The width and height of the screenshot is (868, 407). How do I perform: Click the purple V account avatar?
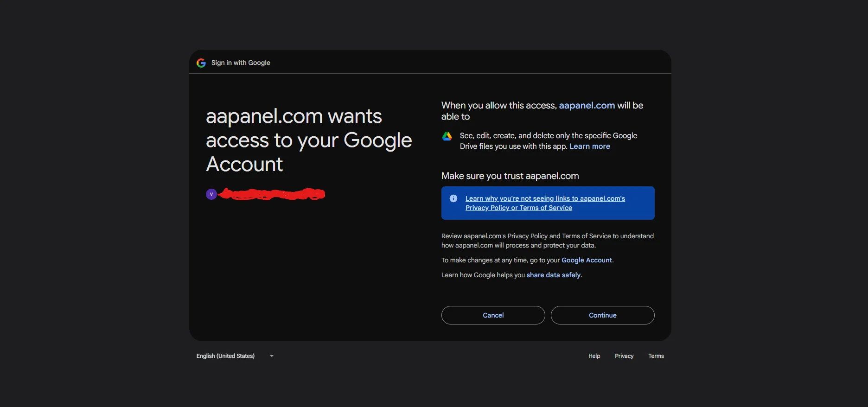(211, 194)
